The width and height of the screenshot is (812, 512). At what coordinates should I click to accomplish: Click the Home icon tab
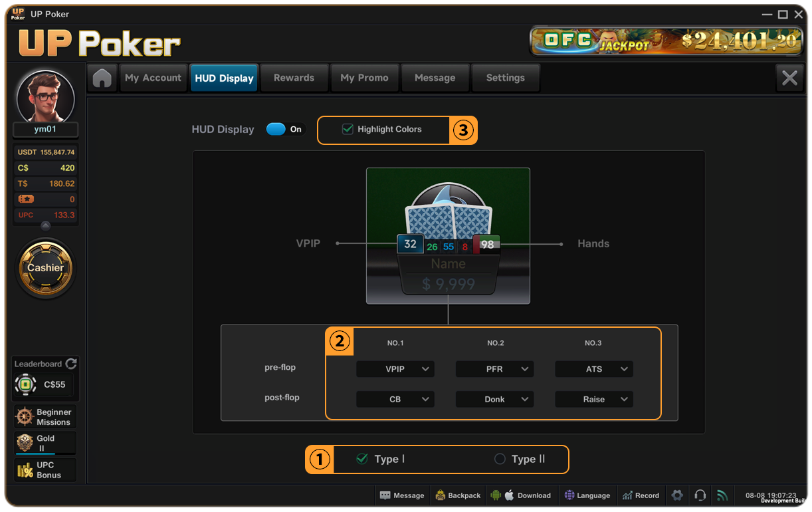coord(102,78)
